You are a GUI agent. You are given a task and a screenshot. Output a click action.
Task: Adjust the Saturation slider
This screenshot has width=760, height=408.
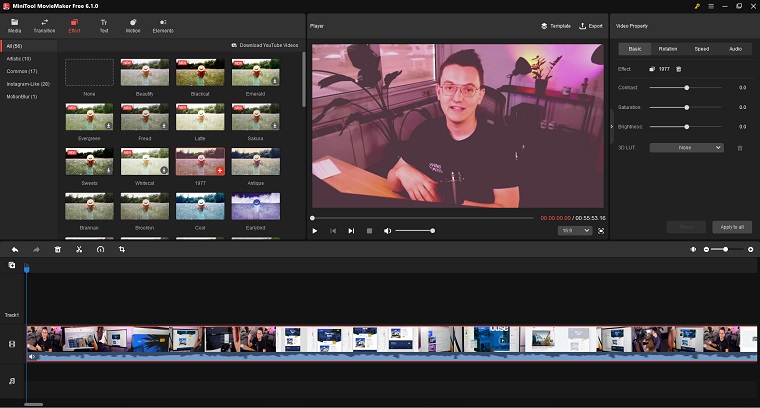tap(686, 107)
